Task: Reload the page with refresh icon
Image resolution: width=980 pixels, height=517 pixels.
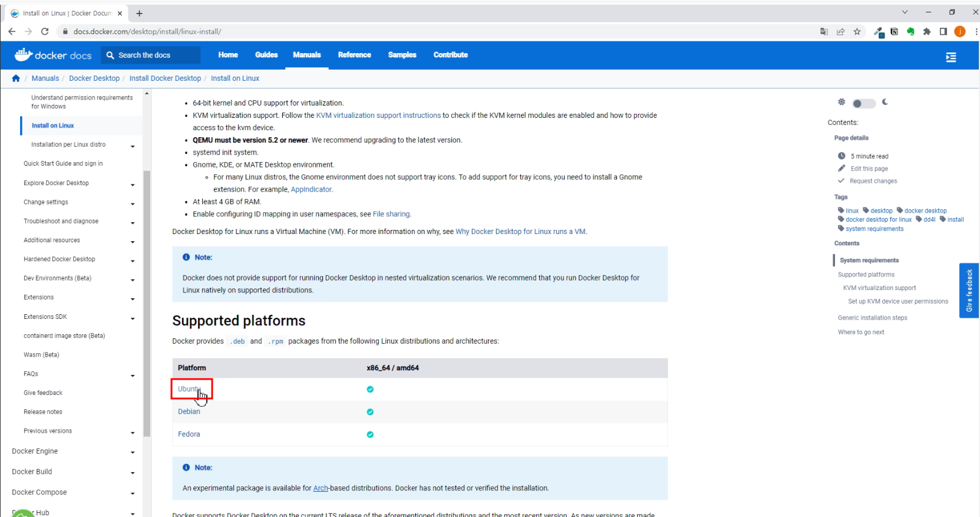Action: (x=45, y=31)
